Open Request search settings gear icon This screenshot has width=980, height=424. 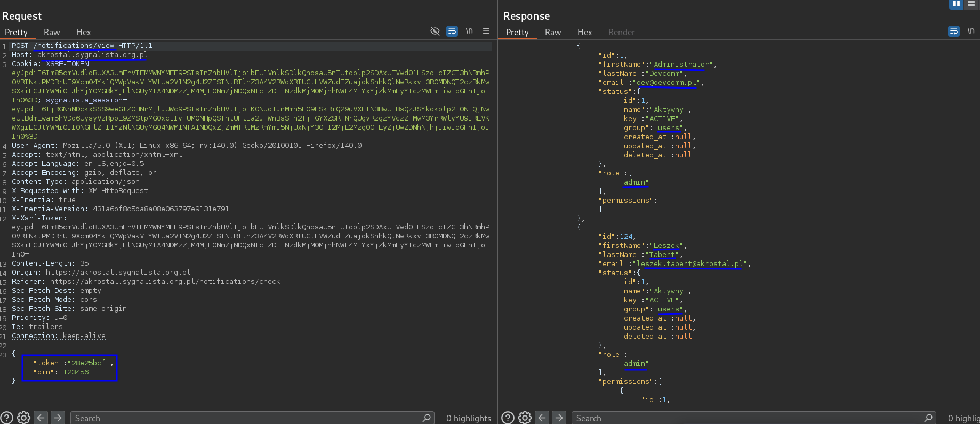(23, 418)
